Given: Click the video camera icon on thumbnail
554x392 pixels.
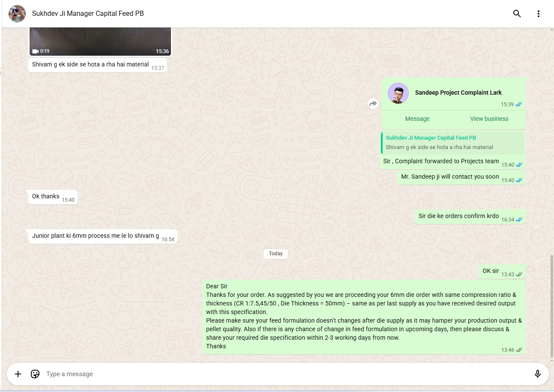Looking at the screenshot, I should click(x=36, y=51).
